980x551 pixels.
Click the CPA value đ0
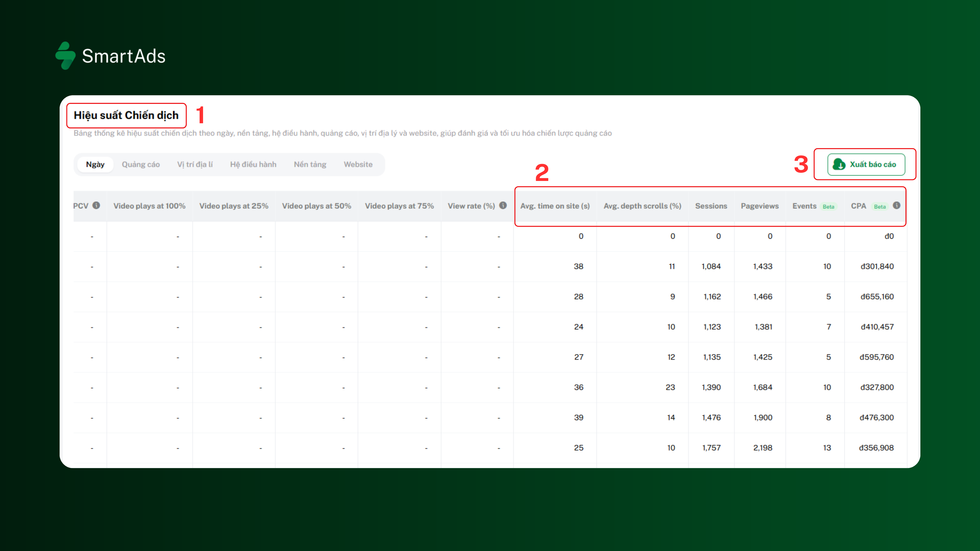[889, 236]
